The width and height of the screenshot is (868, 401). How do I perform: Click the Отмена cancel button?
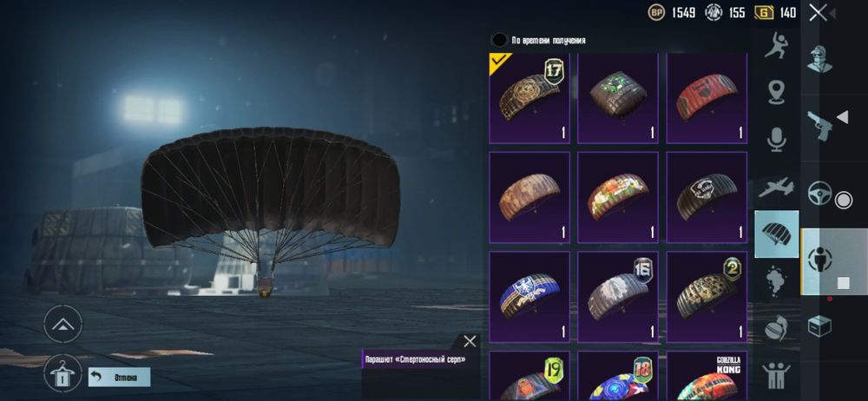pyautogui.click(x=119, y=378)
